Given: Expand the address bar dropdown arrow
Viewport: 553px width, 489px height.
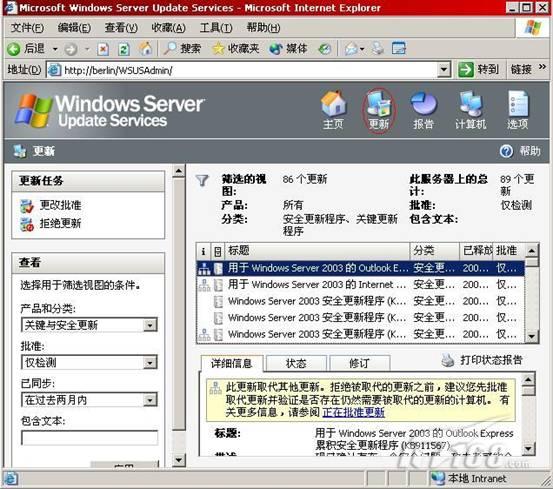Looking at the screenshot, I should tap(444, 70).
